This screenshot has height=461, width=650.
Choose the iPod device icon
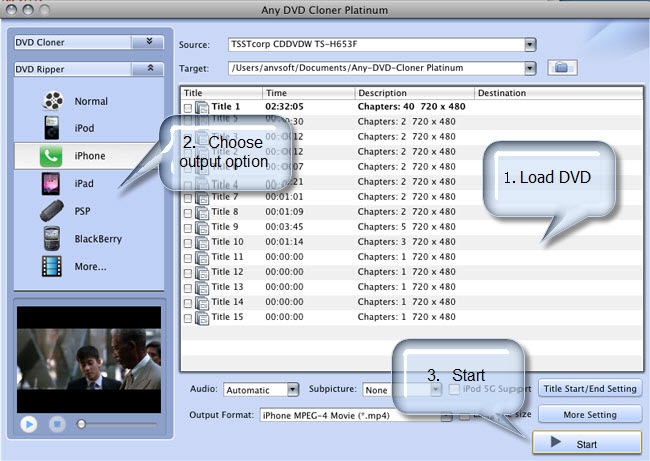(52, 128)
